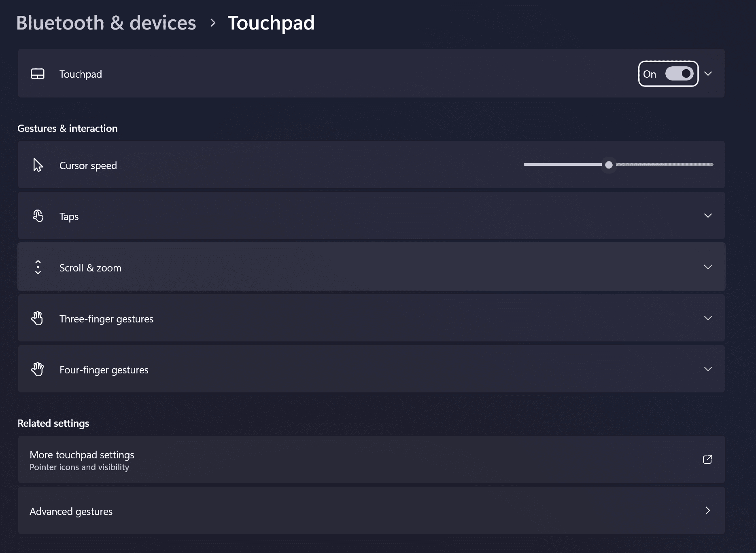Click the Scroll & zoom arrows icon
This screenshot has width=756, height=553.
tap(38, 267)
